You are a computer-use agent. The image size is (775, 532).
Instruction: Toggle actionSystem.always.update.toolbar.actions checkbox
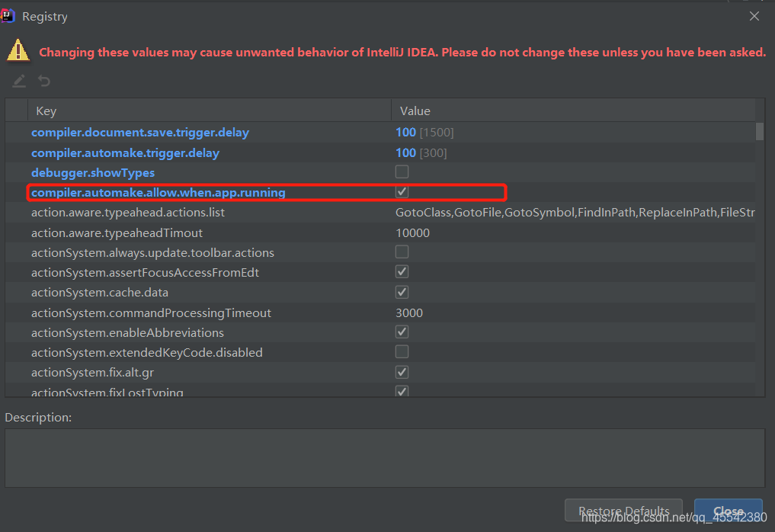[402, 252]
